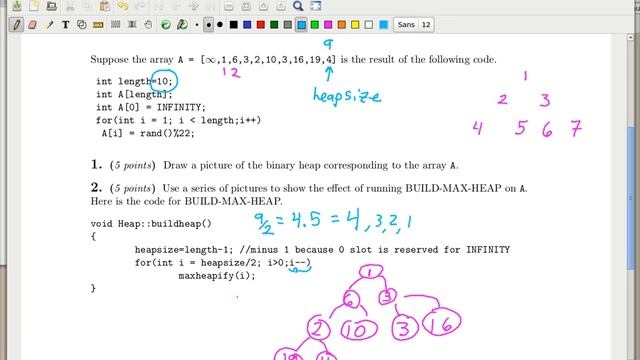Select the Eraser tool
Screen dimensions: 640x360
(32, 25)
